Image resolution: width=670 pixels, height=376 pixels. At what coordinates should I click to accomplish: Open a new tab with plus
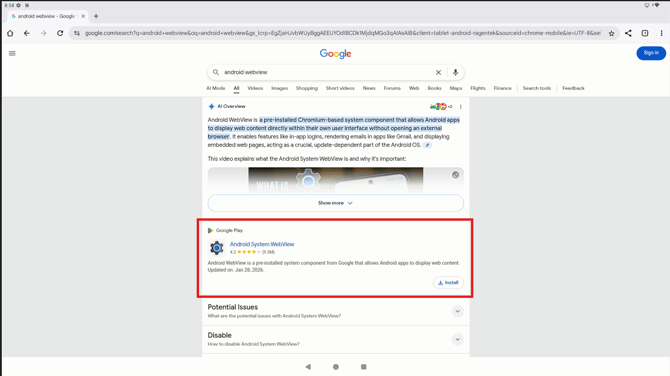[96, 16]
